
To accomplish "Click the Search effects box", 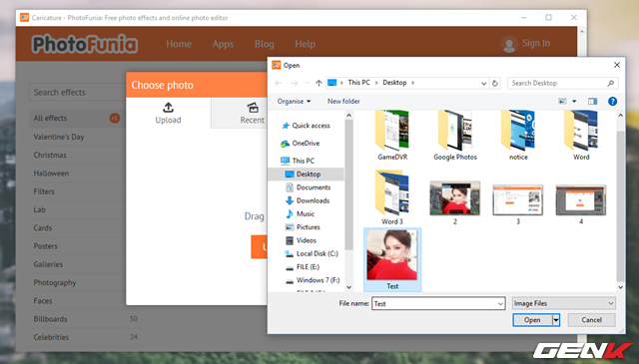I will point(78,93).
